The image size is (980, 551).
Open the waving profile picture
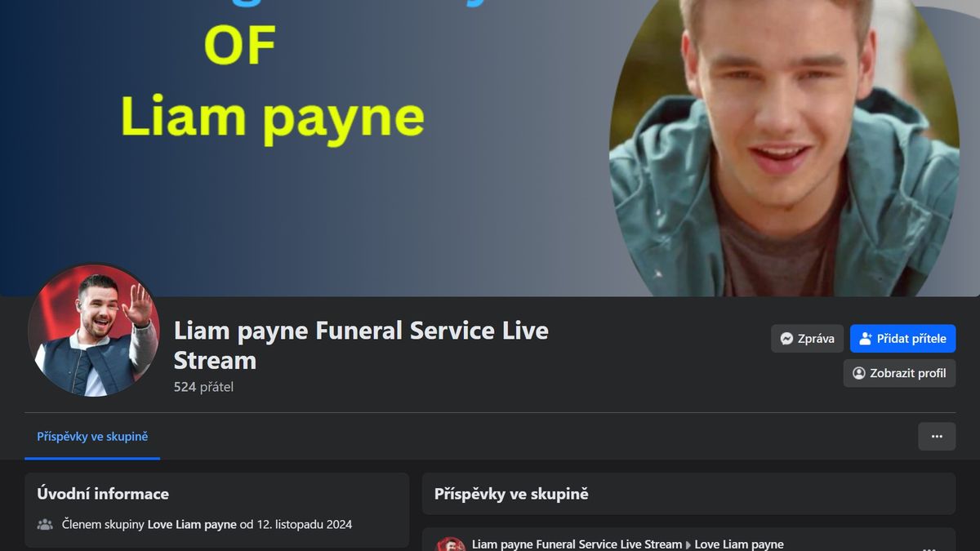coord(94,331)
